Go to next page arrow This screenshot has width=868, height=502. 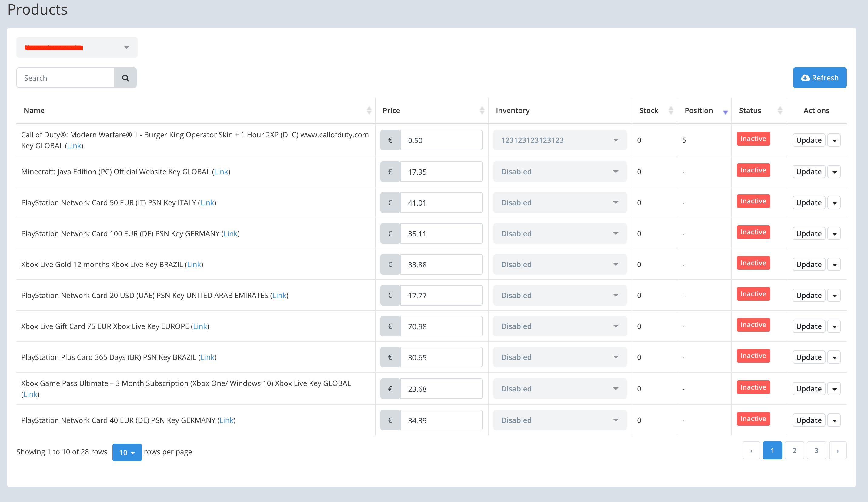point(838,450)
